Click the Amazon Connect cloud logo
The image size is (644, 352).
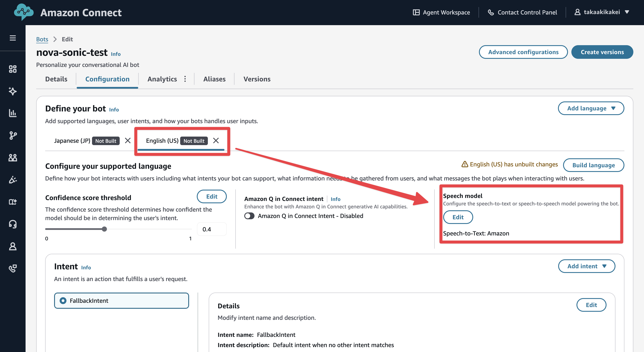(x=23, y=12)
